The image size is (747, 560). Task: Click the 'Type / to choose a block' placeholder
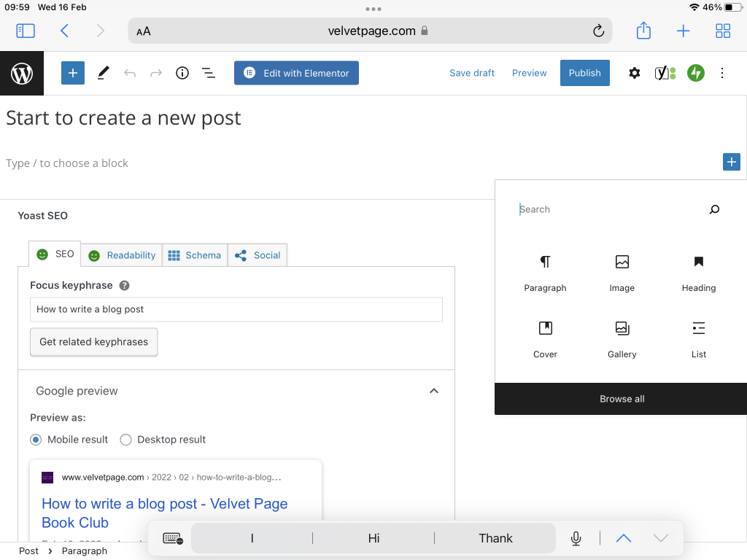pyautogui.click(x=67, y=163)
